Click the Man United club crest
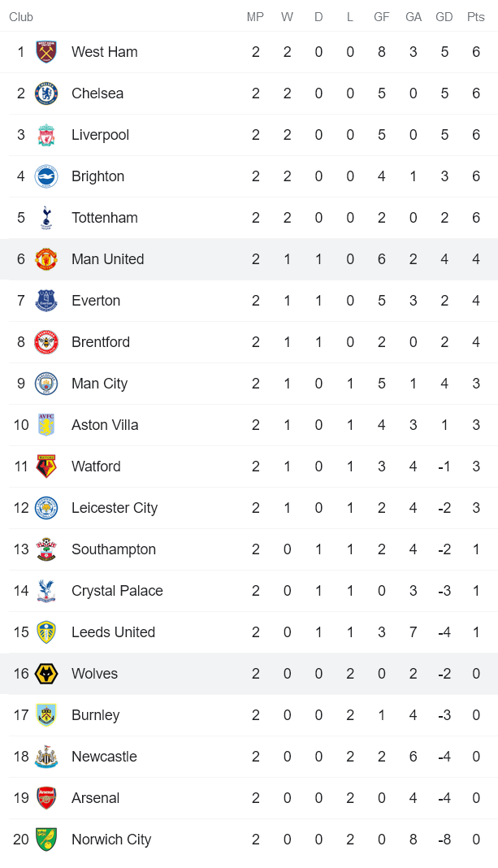The height and width of the screenshot is (868, 498). point(46,259)
